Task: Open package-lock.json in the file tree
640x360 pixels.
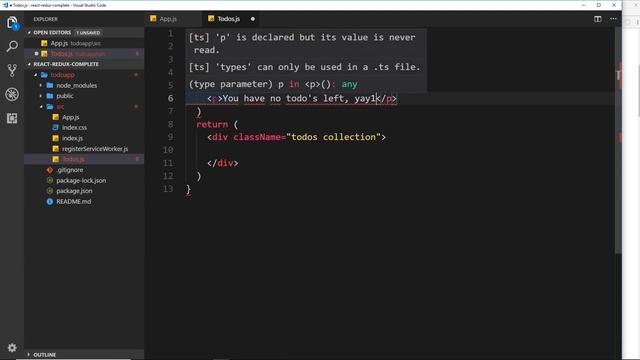Action: (84, 180)
